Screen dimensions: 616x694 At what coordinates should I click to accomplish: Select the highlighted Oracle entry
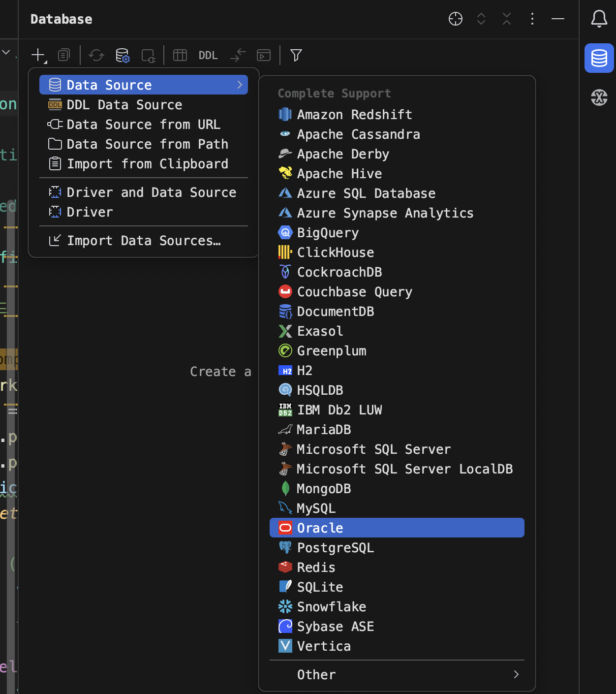tap(397, 528)
